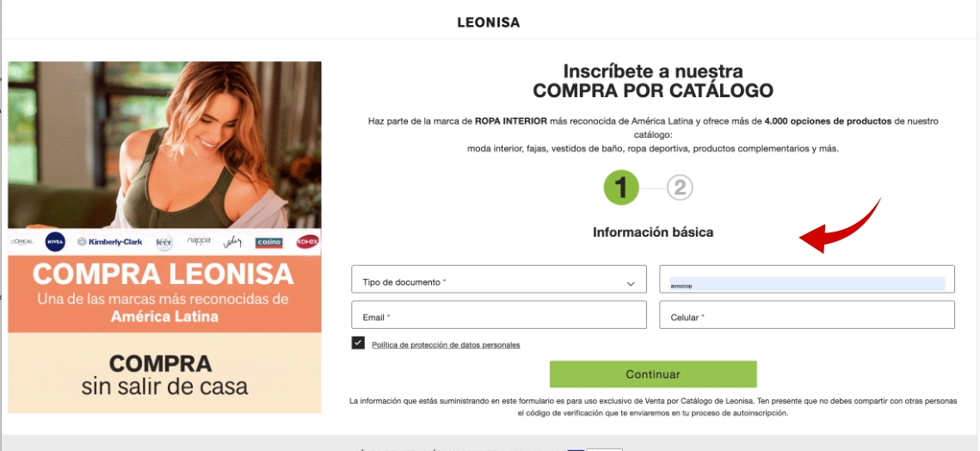Screen dimensions: 980x451
Task: Click the Kimberly-Clark brand logo
Action: (x=110, y=242)
